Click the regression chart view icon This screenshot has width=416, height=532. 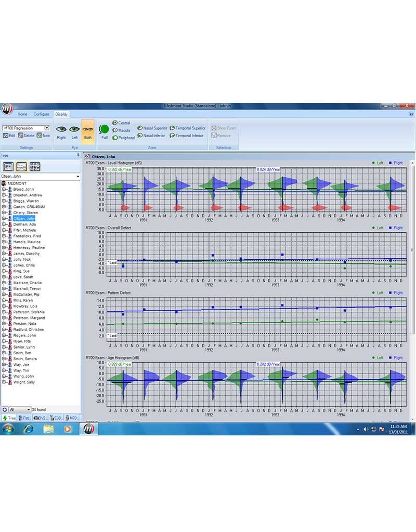pyautogui.click(x=21, y=167)
